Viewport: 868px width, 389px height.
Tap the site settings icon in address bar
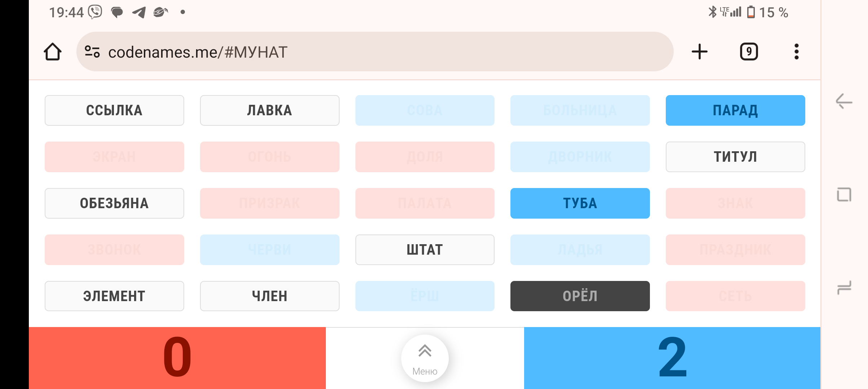(x=92, y=52)
